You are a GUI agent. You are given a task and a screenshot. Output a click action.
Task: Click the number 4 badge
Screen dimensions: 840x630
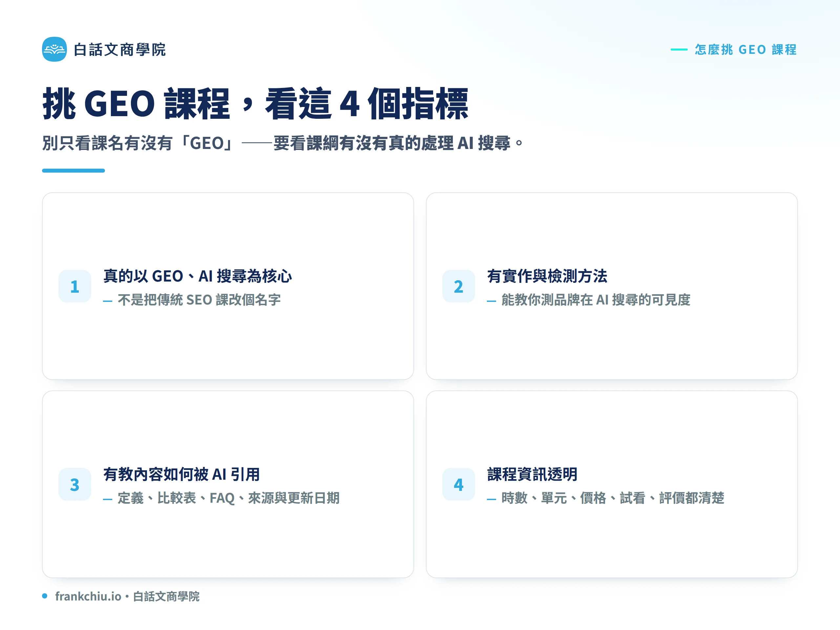coord(459,485)
